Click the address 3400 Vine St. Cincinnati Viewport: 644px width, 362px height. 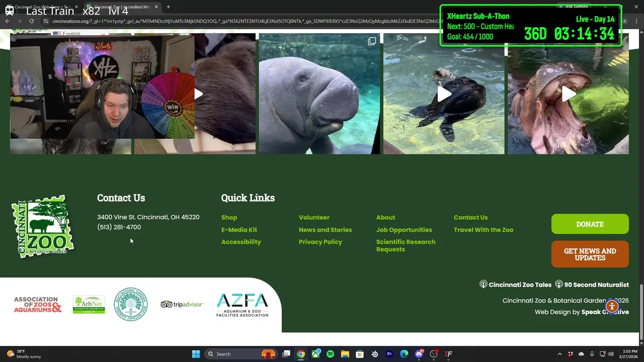pyautogui.click(x=148, y=217)
